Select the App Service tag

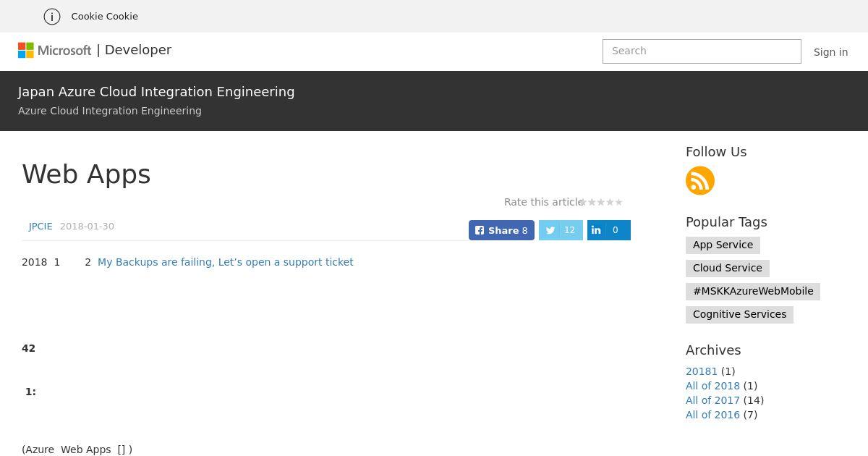(x=723, y=245)
